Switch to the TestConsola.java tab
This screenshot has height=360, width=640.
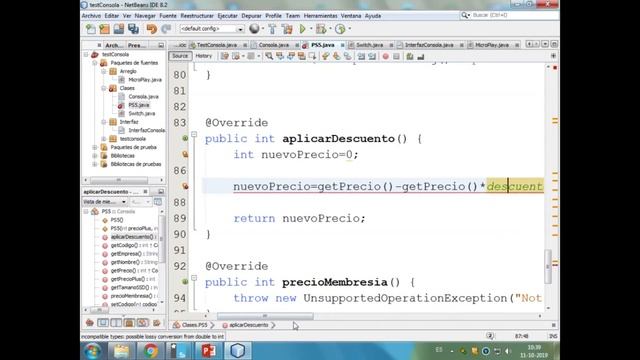coord(217,45)
